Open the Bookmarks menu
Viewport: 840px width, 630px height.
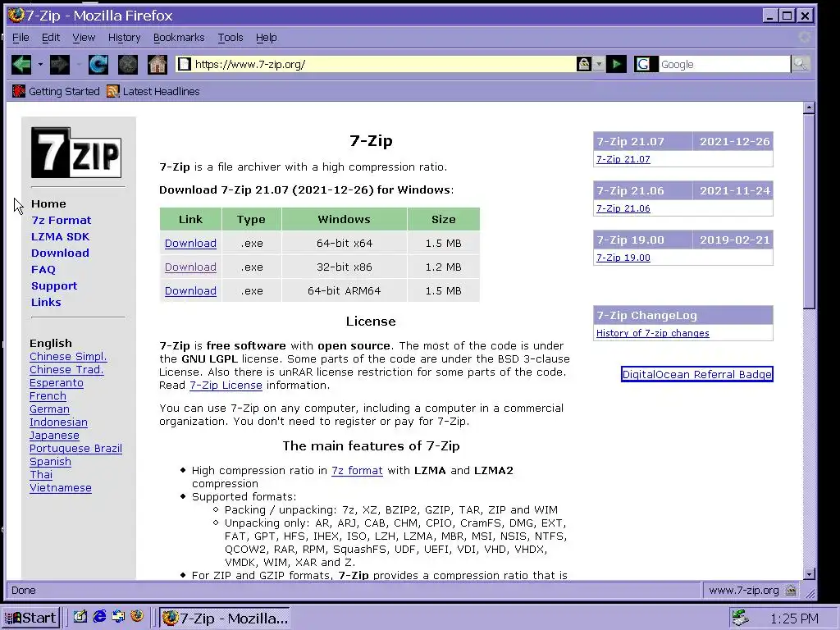pyautogui.click(x=179, y=38)
